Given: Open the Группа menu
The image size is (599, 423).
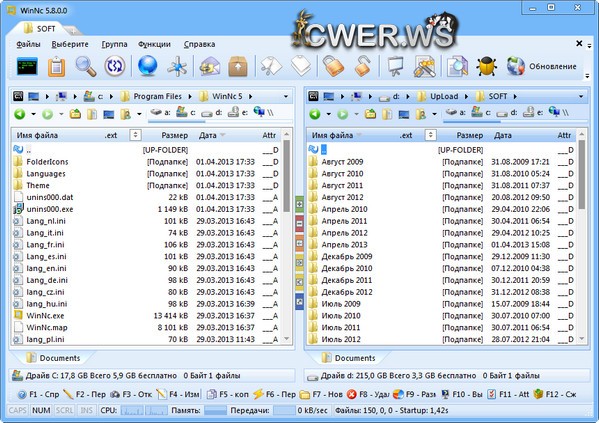Looking at the screenshot, I should point(114,44).
